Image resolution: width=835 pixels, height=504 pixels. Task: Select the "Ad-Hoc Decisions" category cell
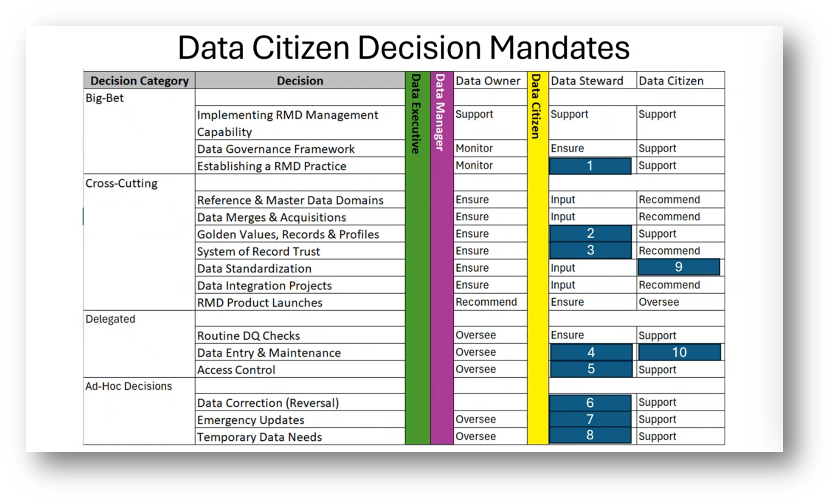[139, 411]
